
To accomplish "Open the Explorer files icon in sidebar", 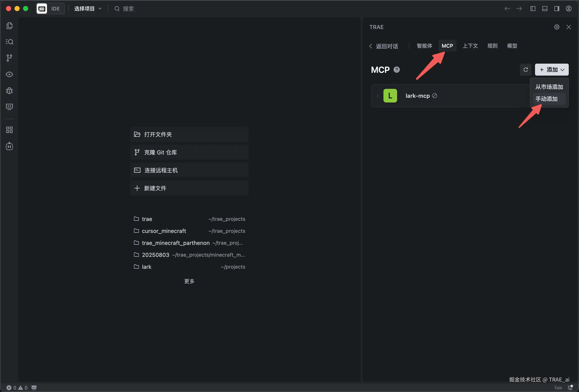I will [9, 26].
